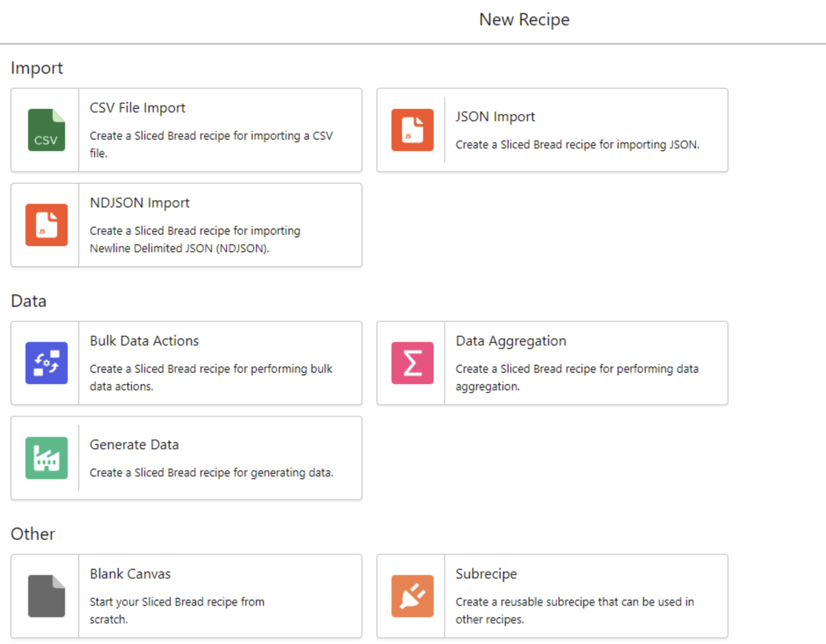
Task: Click the green factory Generate Data icon
Action: point(46,458)
